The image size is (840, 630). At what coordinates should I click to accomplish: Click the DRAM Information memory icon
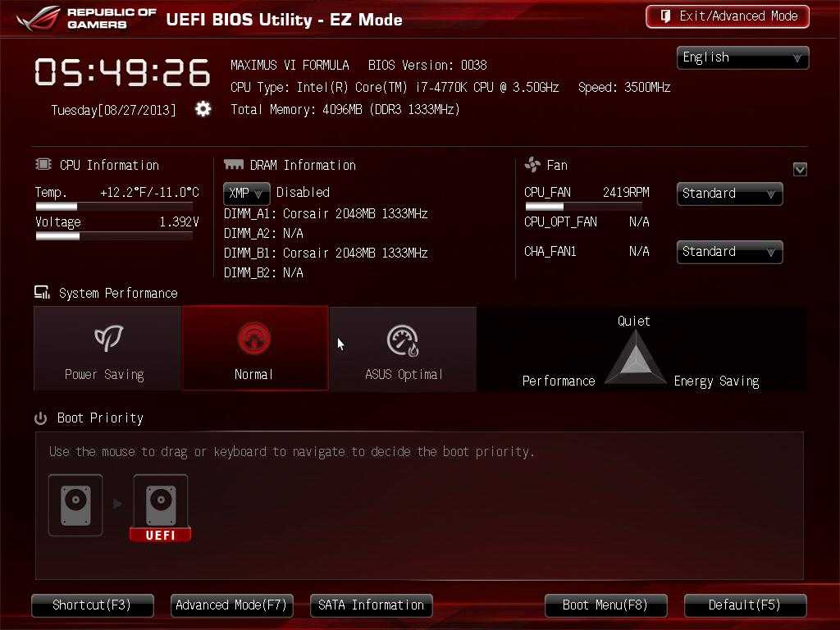pyautogui.click(x=234, y=164)
